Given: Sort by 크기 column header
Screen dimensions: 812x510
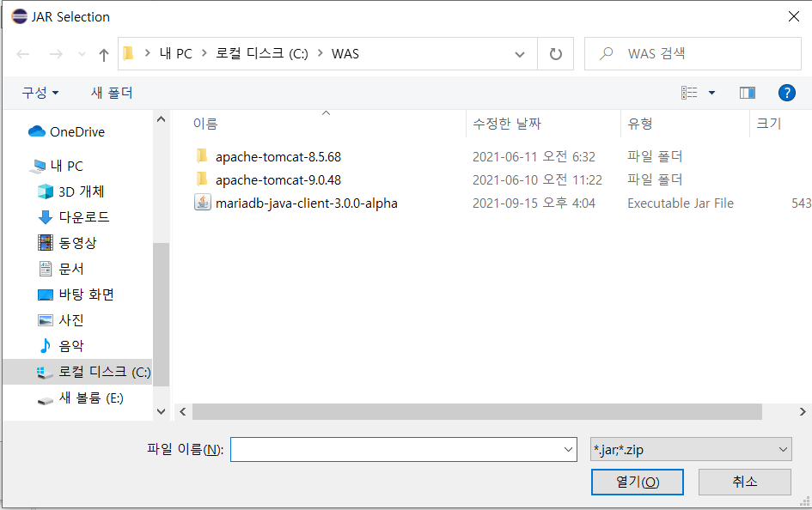Looking at the screenshot, I should 768,124.
